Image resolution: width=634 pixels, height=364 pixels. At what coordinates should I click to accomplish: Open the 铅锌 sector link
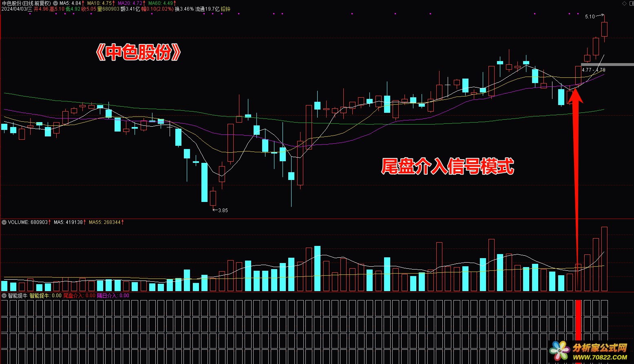pos(225,9)
